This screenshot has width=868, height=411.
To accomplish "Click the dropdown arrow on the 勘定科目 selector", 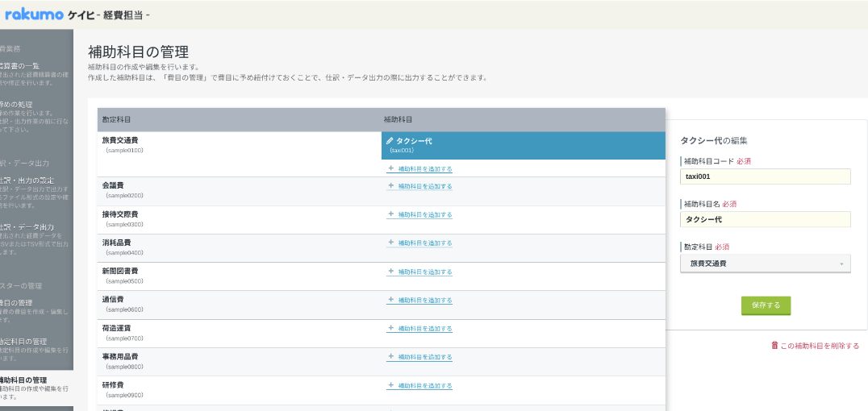I will tap(841, 264).
